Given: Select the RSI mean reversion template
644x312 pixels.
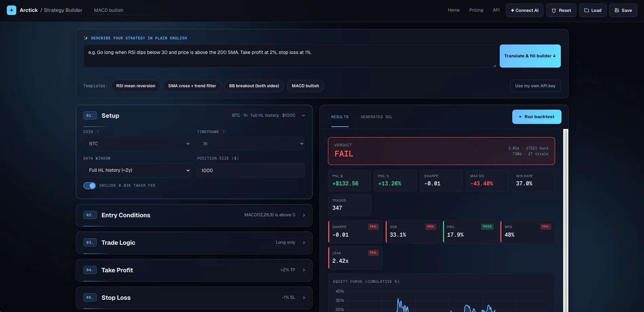Looking at the screenshot, I should coord(136,86).
